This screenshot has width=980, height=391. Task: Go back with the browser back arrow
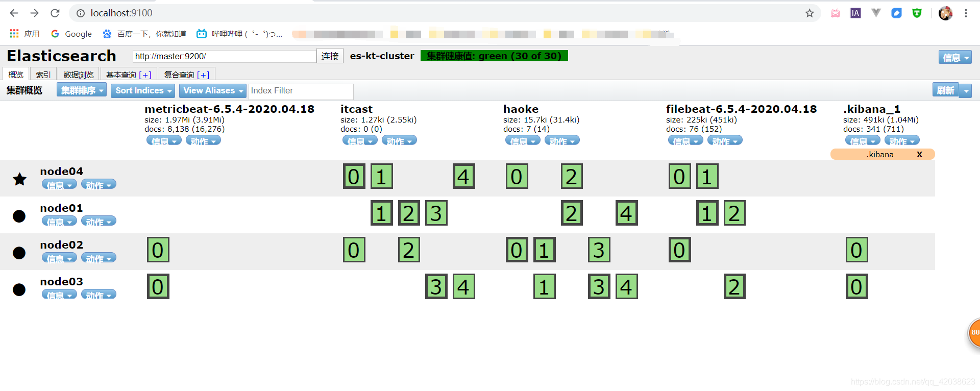pyautogui.click(x=14, y=13)
